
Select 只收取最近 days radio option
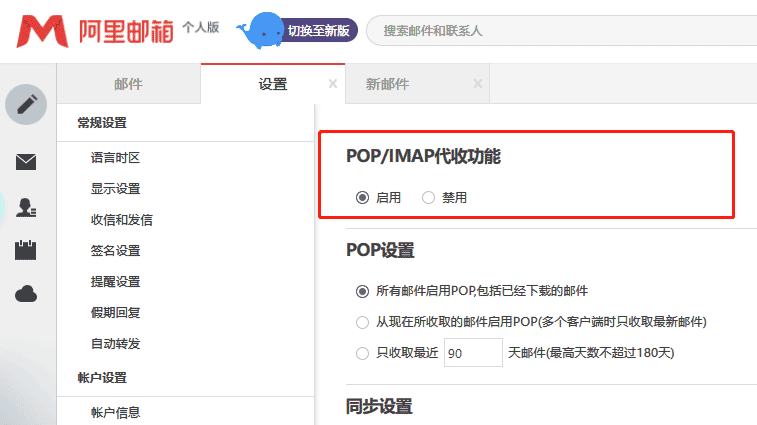(x=362, y=353)
